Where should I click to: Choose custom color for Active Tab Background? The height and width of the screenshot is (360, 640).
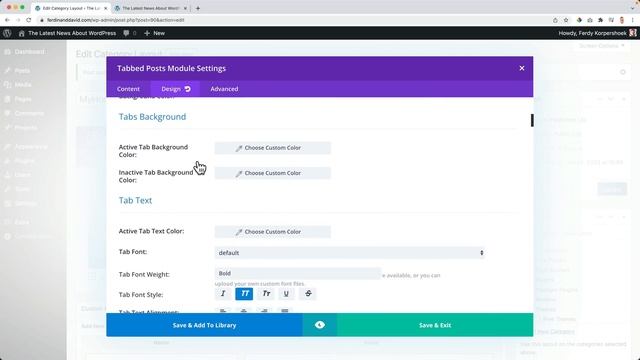click(273, 148)
